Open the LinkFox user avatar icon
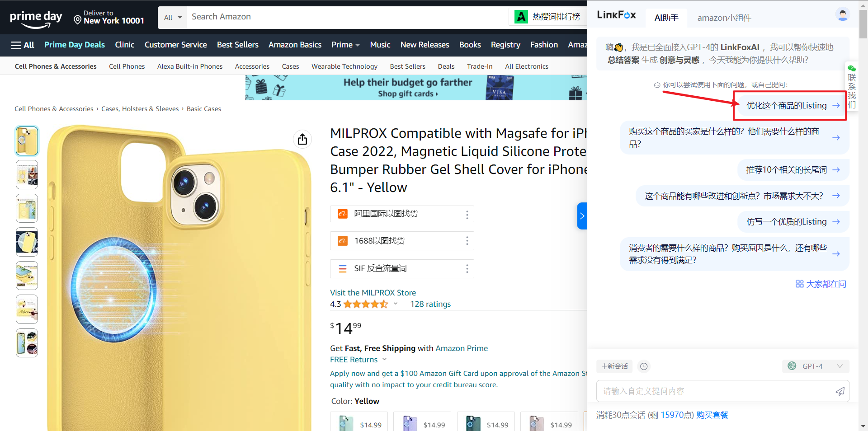The image size is (868, 431). (x=842, y=15)
